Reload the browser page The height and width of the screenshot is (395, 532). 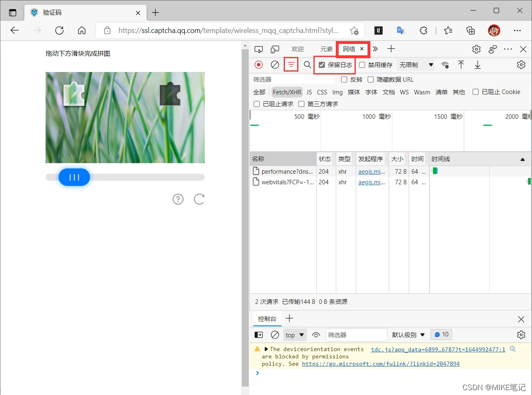[x=59, y=31]
